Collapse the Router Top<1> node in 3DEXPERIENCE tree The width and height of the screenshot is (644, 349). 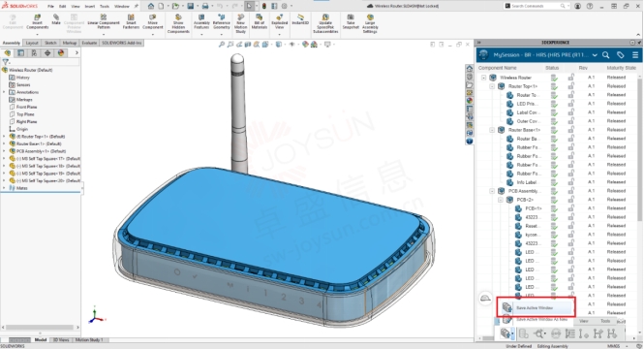click(492, 86)
